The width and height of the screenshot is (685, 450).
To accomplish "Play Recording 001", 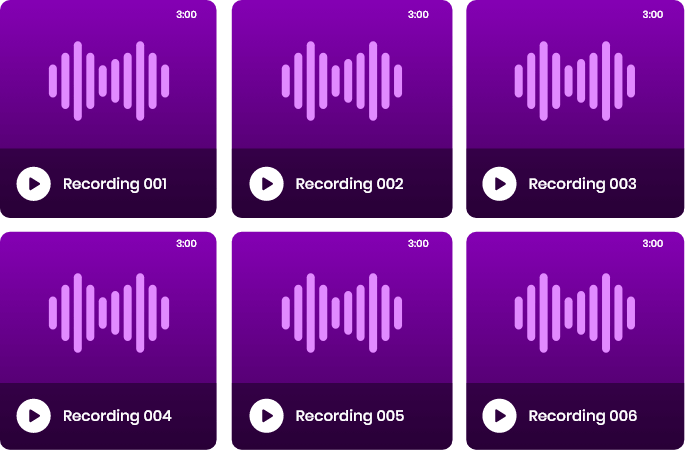I will pyautogui.click(x=34, y=184).
